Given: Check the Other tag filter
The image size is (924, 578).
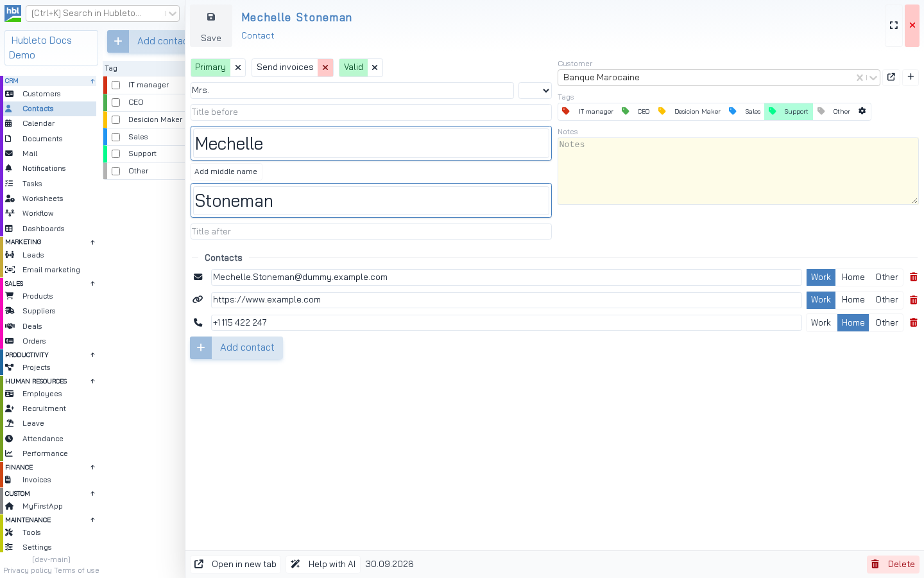Looking at the screenshot, I should [x=116, y=171].
